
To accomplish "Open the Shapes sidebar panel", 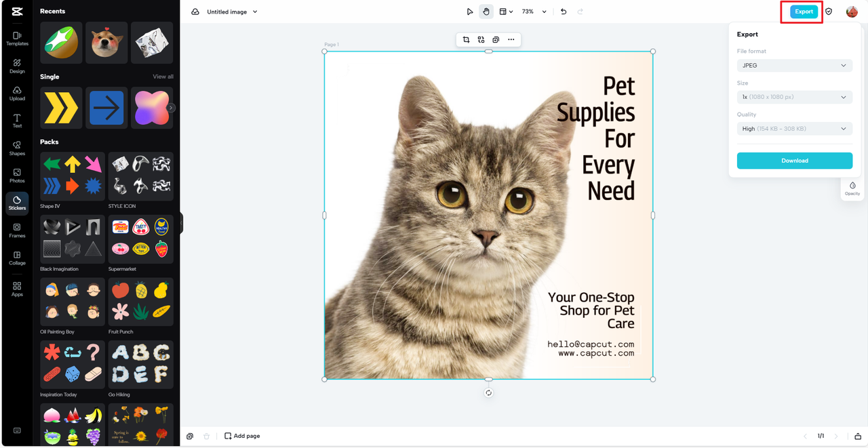I will pyautogui.click(x=17, y=148).
